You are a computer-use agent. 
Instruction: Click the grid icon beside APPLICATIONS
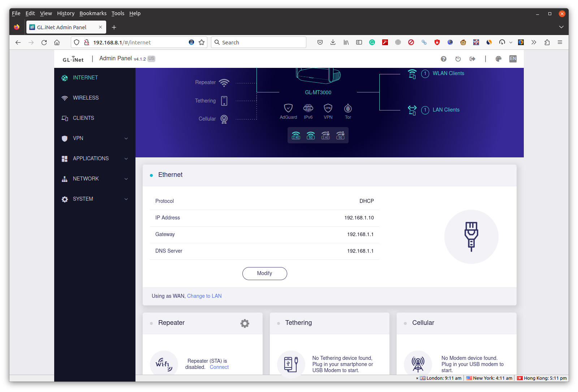65,159
